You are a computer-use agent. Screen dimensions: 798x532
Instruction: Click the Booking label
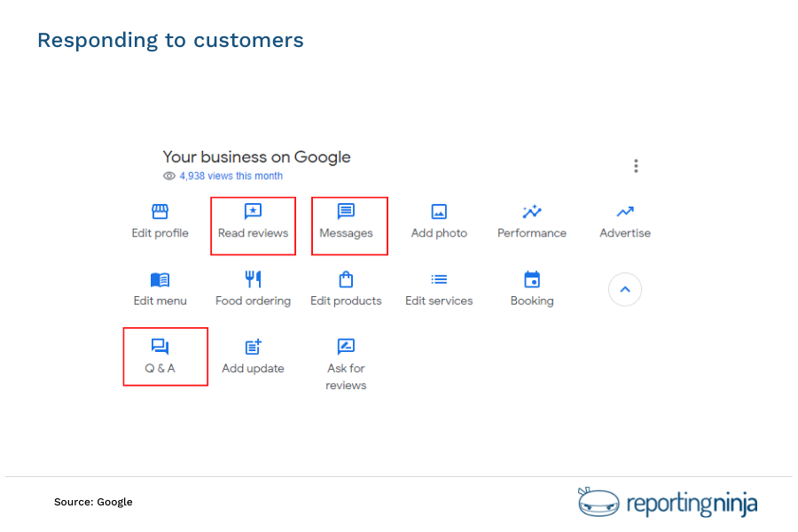click(532, 301)
